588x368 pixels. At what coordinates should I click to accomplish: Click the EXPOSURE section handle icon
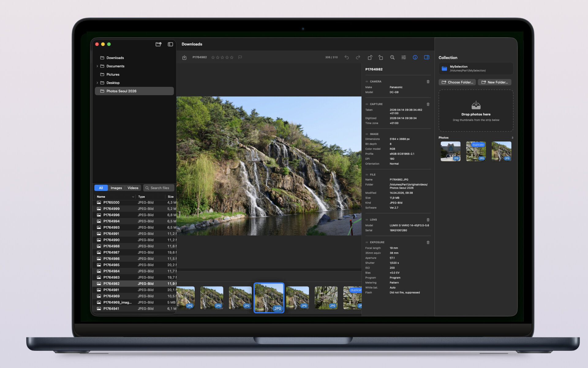[x=367, y=242]
